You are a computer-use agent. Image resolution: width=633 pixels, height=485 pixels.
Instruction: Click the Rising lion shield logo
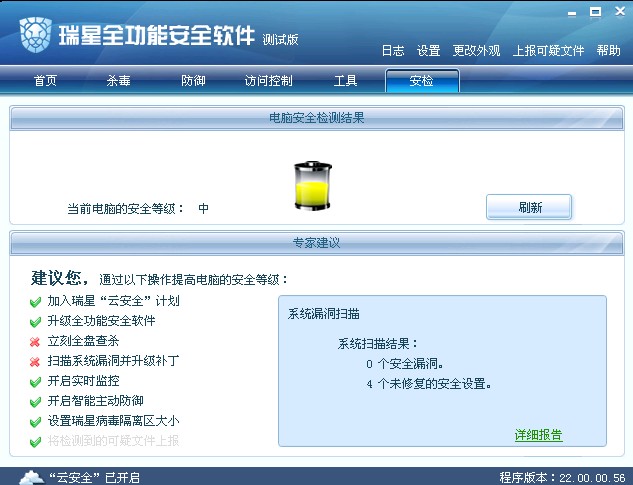pos(35,35)
